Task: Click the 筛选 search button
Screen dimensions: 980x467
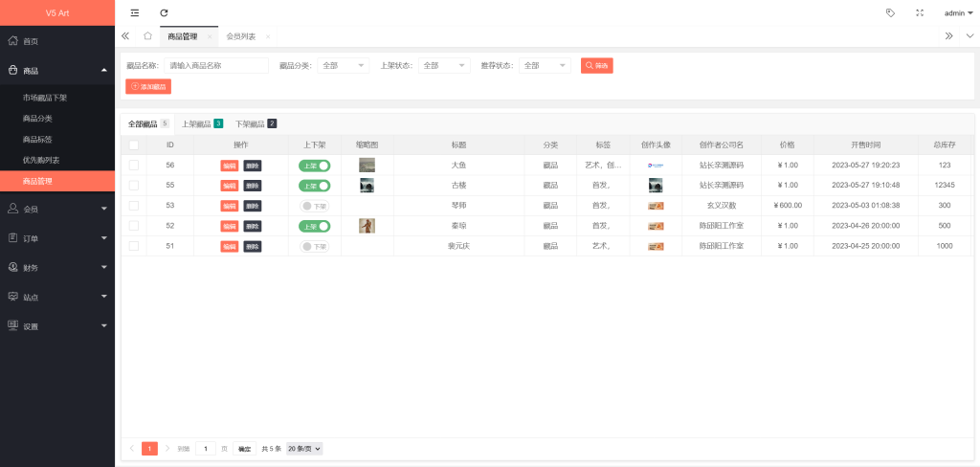Action: click(597, 66)
